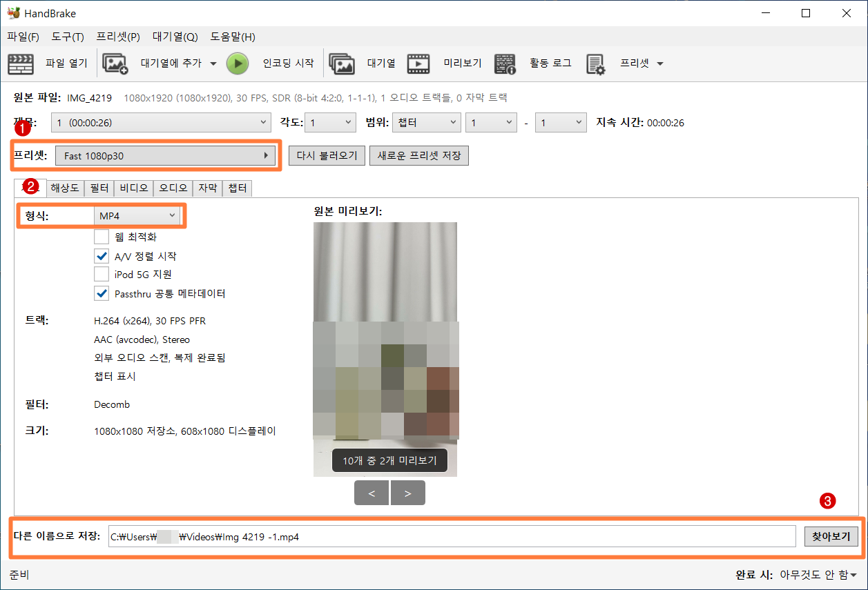Open the end chapter dropdown

pos(561,123)
